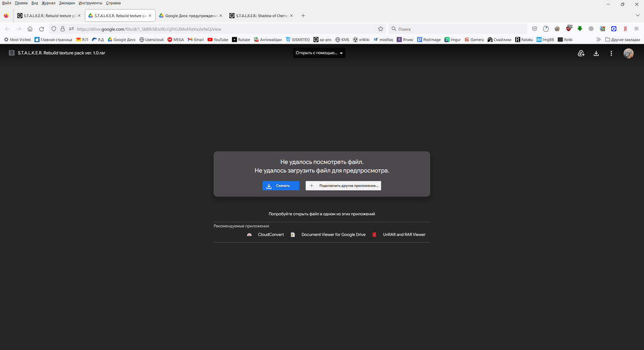Screen dimensions: 644x350
Task: Open the MEGA bookmark
Action: pos(176,40)
